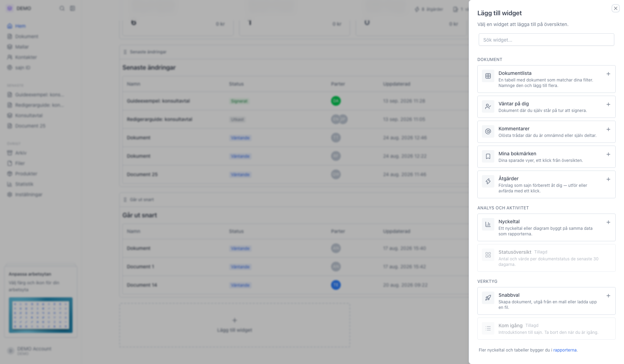Click the Dokument där du själv description

543,111
